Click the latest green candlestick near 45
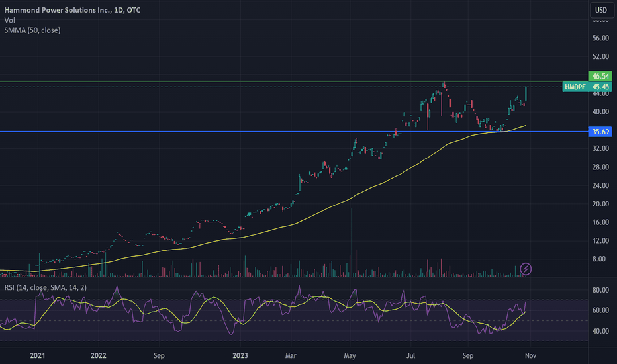 click(526, 94)
